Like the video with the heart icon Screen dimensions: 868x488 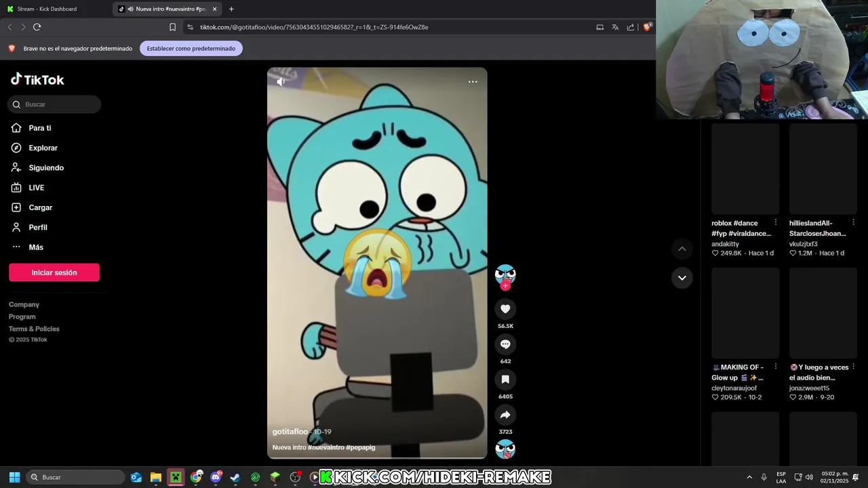point(505,309)
